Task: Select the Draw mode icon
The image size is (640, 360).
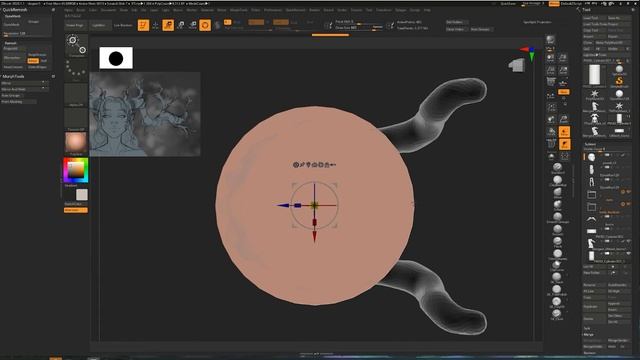Action: (x=156, y=25)
